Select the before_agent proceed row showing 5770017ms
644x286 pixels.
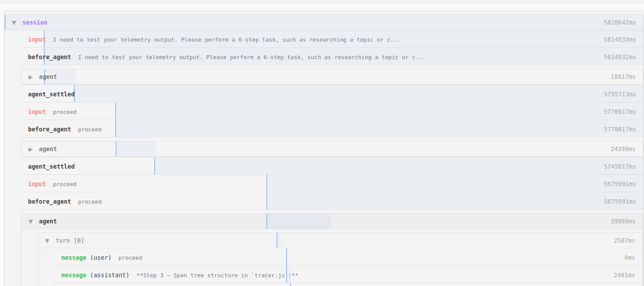(332, 129)
